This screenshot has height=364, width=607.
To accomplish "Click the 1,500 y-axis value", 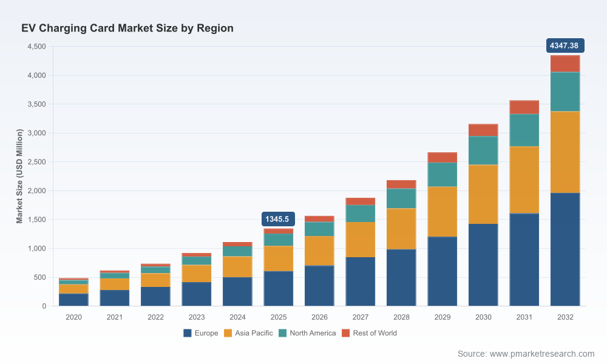I will (37, 220).
